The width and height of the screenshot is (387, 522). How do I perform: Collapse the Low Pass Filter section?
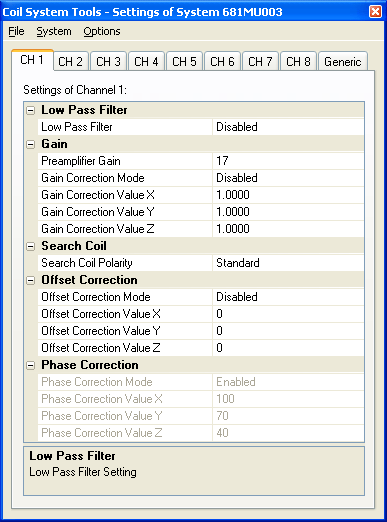(x=31, y=110)
